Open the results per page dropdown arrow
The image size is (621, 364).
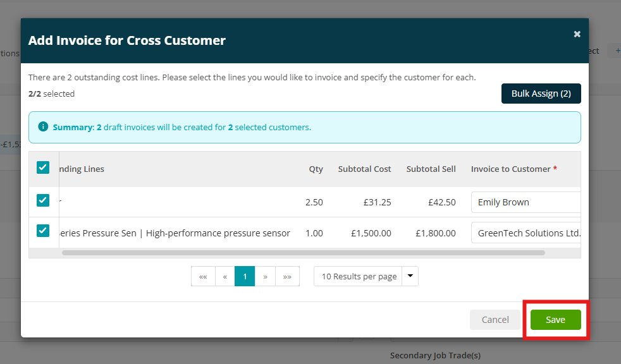[410, 276]
